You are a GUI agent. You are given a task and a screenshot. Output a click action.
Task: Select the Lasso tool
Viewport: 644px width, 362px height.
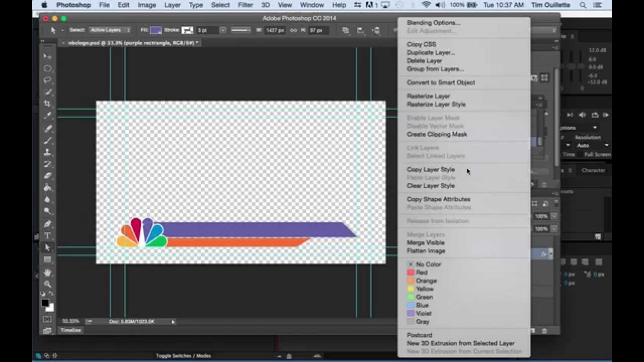[48, 80]
